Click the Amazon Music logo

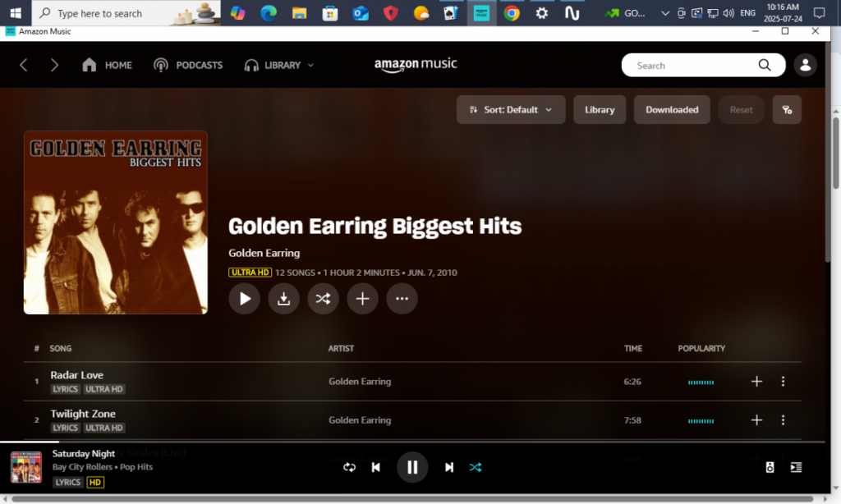[x=416, y=65]
